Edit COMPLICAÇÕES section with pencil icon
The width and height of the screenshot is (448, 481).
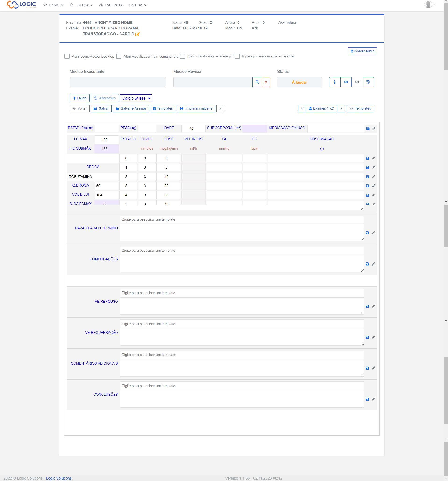point(373,264)
